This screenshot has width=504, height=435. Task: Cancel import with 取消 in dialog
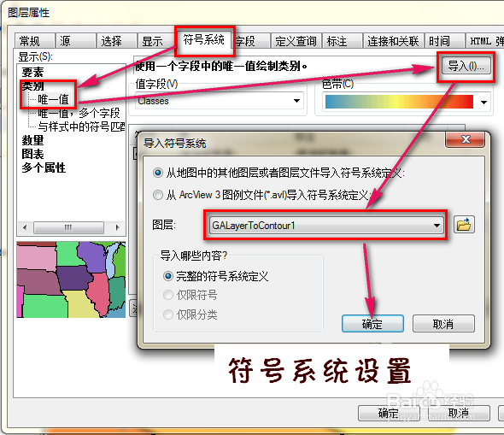click(x=443, y=324)
